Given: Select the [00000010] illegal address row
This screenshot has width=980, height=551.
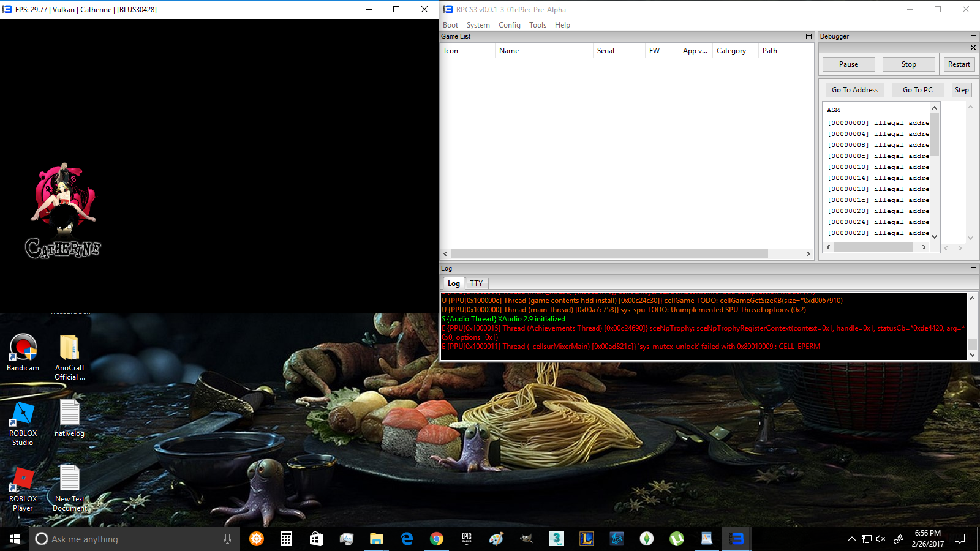Looking at the screenshot, I should pos(878,167).
